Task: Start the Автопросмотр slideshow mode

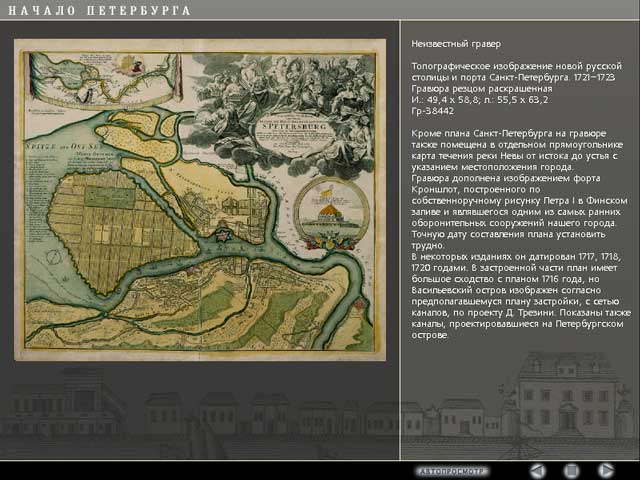Action: (451, 469)
